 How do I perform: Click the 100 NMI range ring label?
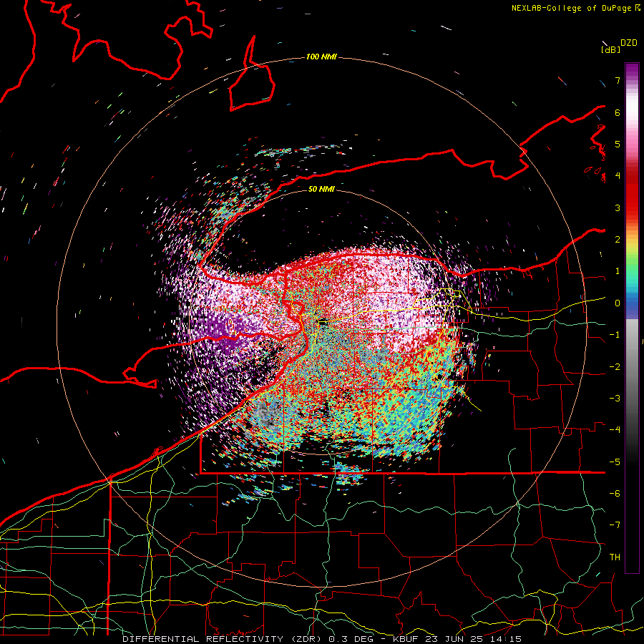321,57
